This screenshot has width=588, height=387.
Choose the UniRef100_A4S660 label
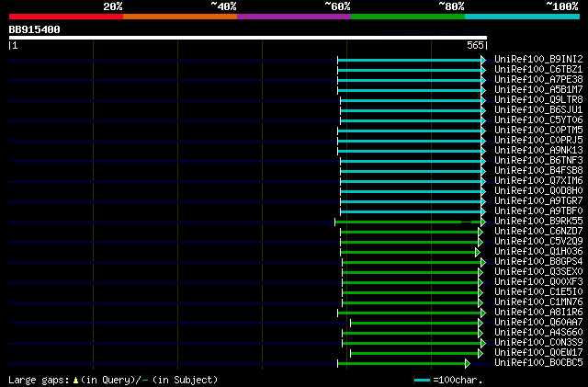(x=538, y=333)
